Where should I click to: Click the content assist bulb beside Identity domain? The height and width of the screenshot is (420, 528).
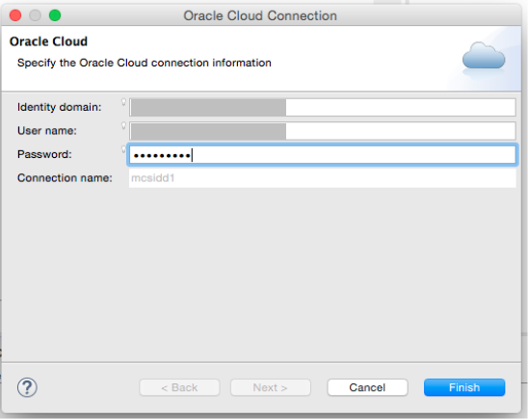pyautogui.click(x=123, y=102)
